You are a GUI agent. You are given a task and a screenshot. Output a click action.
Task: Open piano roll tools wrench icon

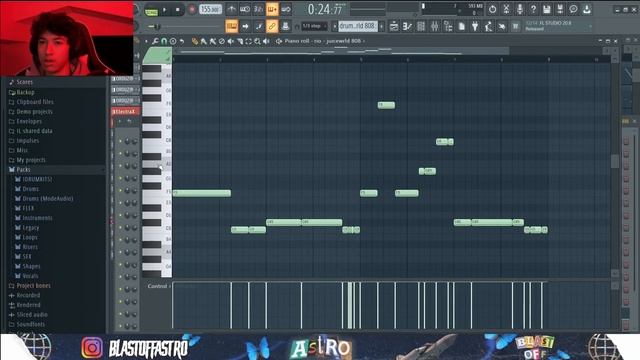click(x=155, y=41)
